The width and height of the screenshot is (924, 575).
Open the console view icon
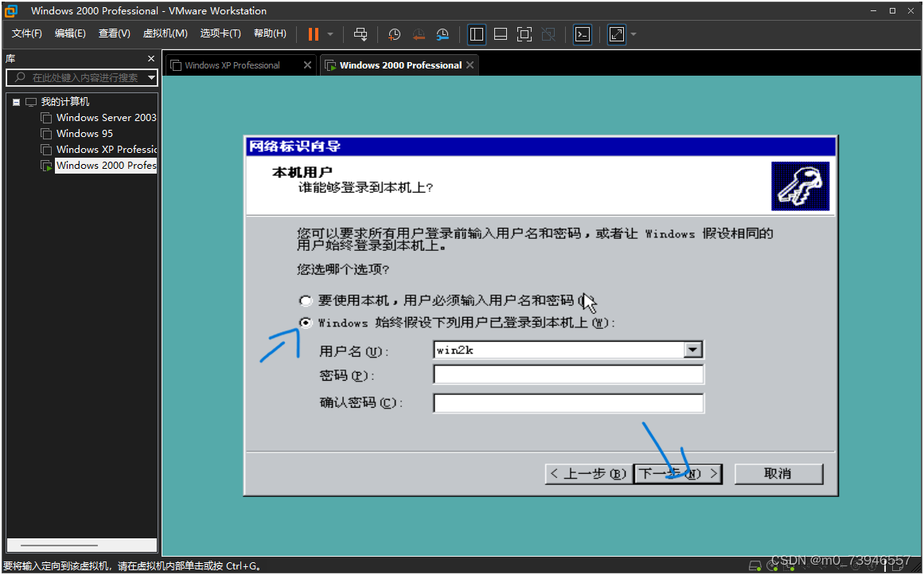pos(583,34)
